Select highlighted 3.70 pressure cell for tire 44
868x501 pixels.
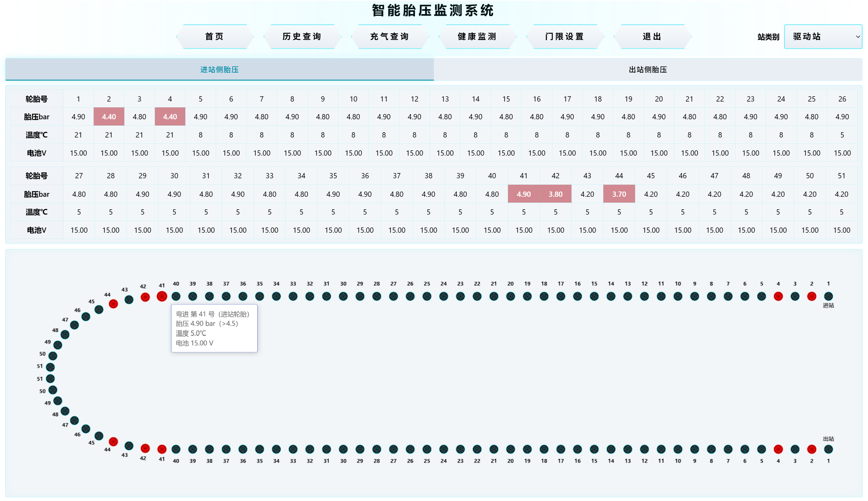point(619,194)
